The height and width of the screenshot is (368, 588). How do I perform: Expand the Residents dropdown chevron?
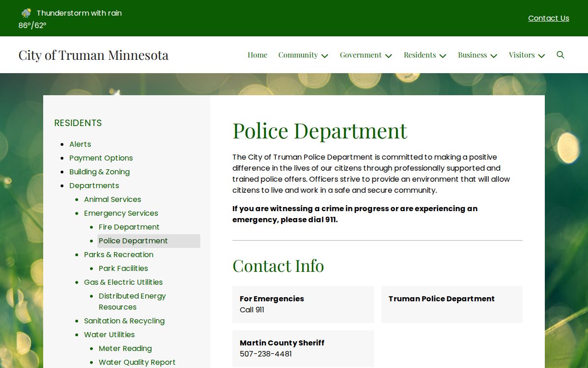(x=443, y=56)
